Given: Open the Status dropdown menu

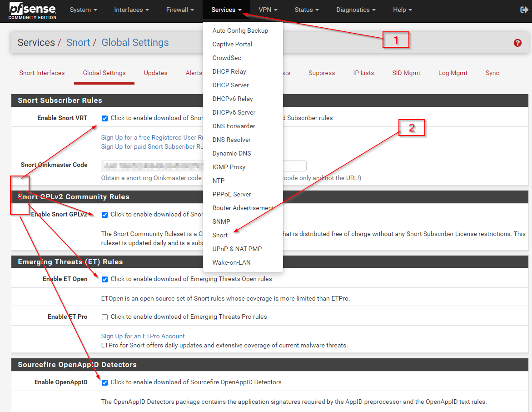Looking at the screenshot, I should 306,10.
